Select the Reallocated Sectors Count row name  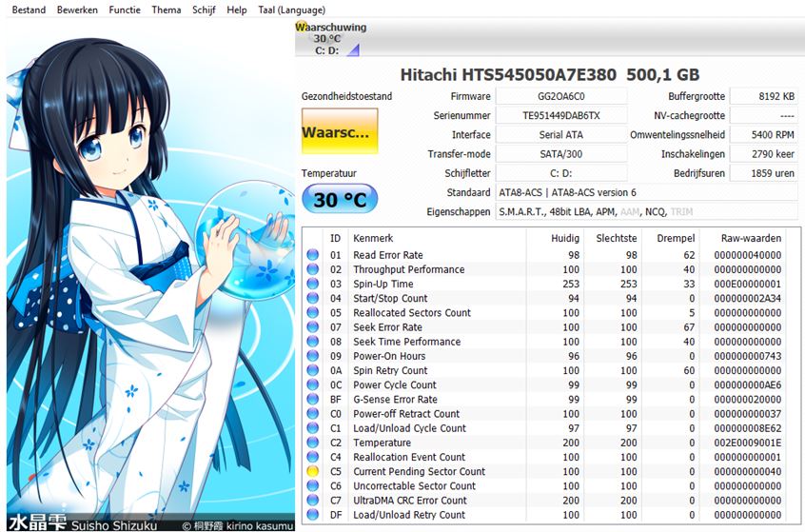[412, 313]
